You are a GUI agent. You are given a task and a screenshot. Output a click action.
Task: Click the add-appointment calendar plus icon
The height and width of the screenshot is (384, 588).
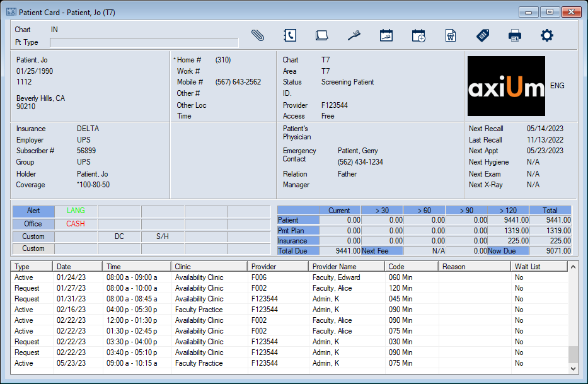(x=418, y=35)
